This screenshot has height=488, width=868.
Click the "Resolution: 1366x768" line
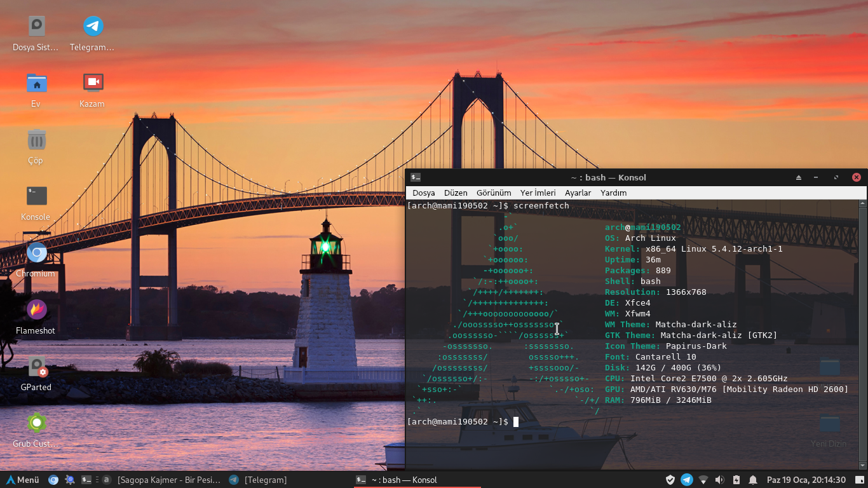click(656, 292)
